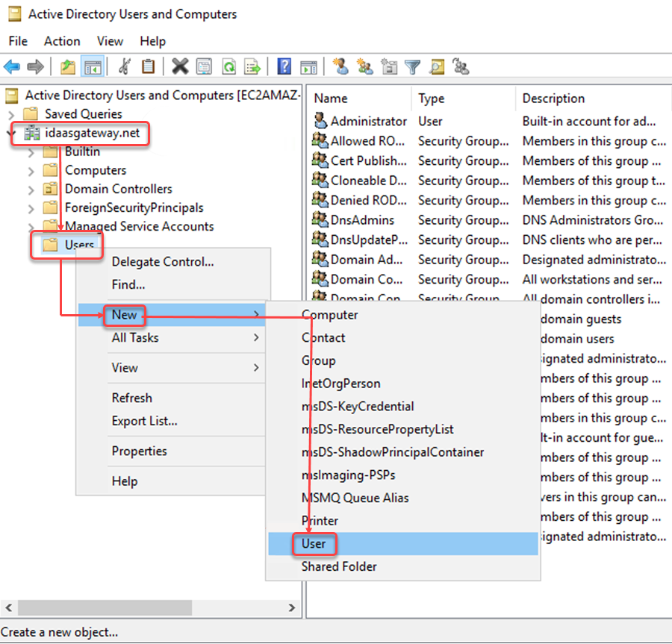
Task: Click the Back arrow toolbar icon
Action: pos(12,67)
